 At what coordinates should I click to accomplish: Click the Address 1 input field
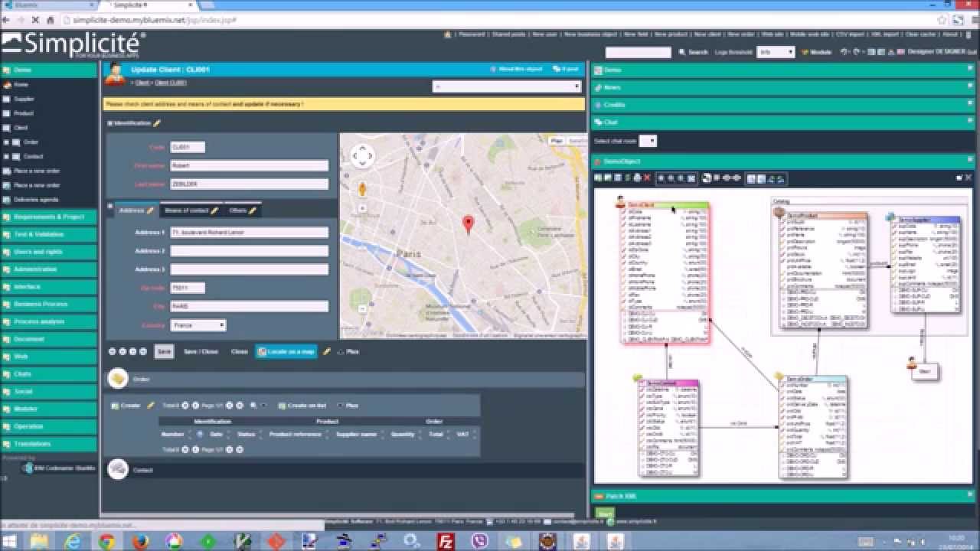pos(249,233)
